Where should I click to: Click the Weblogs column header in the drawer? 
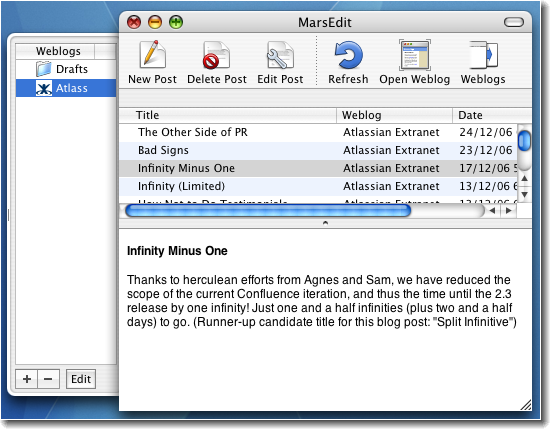(x=55, y=51)
